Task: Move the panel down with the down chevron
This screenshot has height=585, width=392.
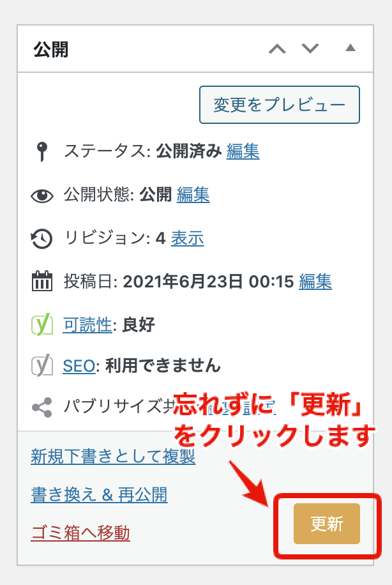Action: click(x=309, y=49)
